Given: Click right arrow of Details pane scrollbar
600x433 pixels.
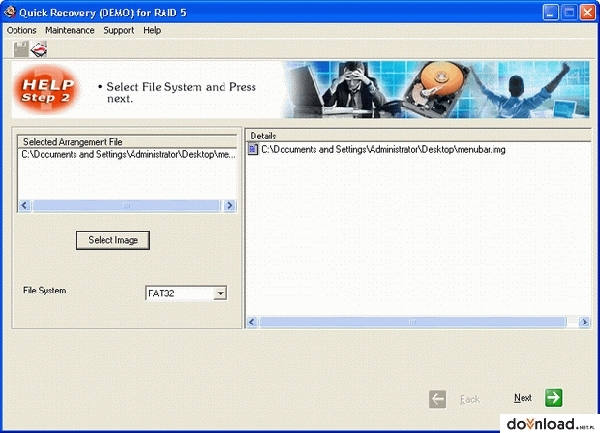Looking at the screenshot, I should (x=584, y=322).
